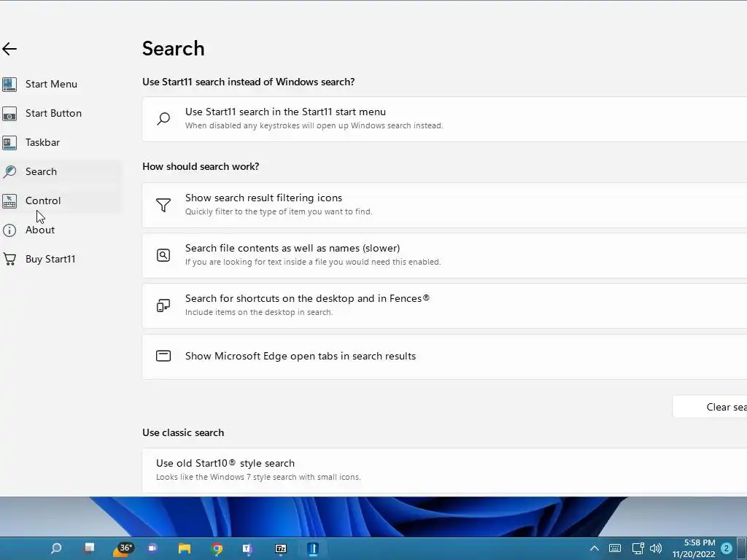
Task: Open the notification badge showing 2
Action: tap(727, 548)
